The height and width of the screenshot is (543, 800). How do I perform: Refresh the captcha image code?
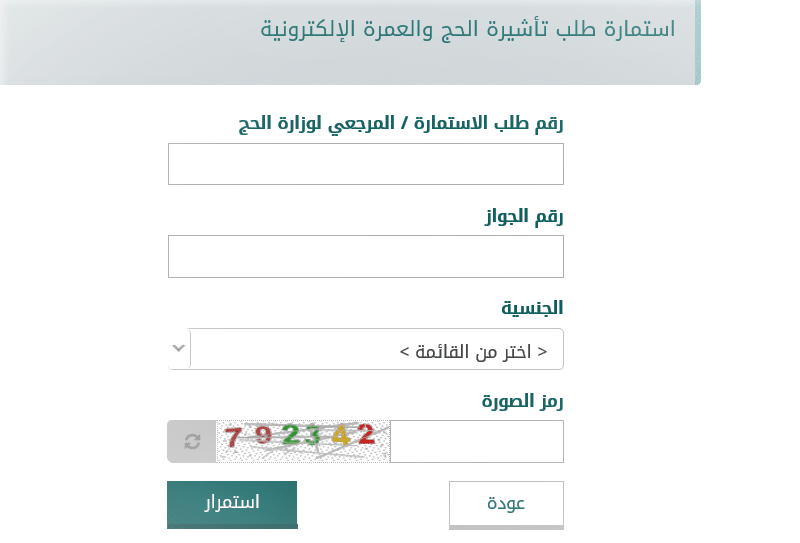coord(192,441)
